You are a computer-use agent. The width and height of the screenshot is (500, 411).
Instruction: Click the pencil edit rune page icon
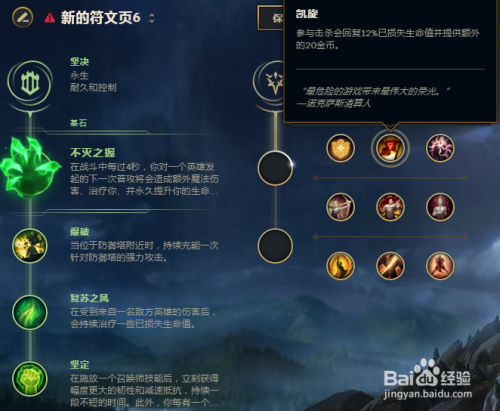pos(22,17)
